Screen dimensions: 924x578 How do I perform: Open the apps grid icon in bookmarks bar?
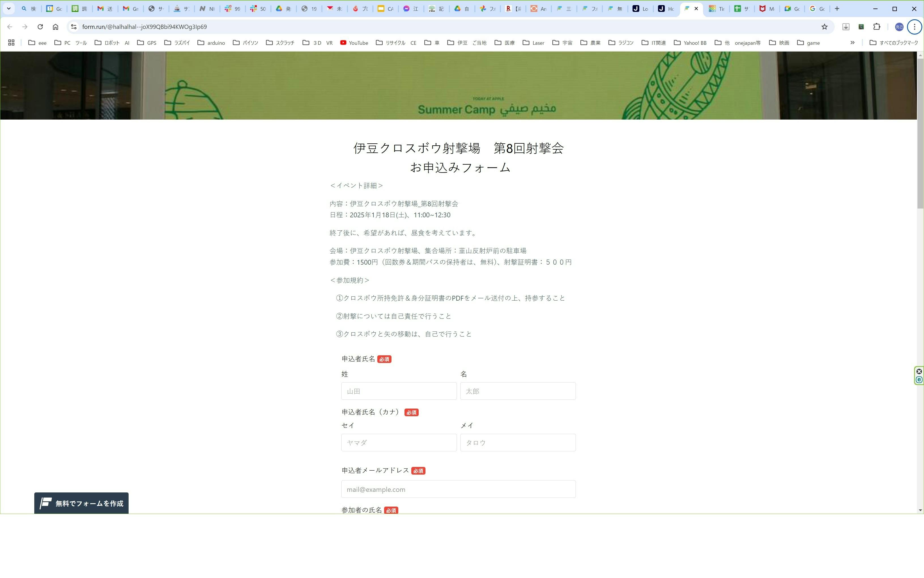coord(11,43)
